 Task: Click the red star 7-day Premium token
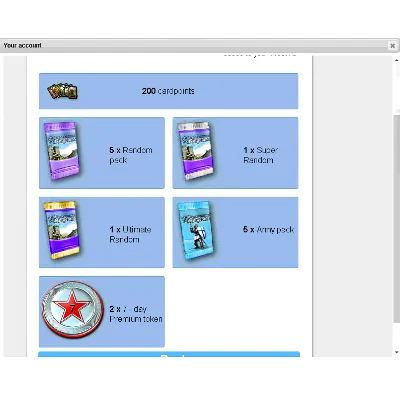pyautogui.click(x=72, y=309)
